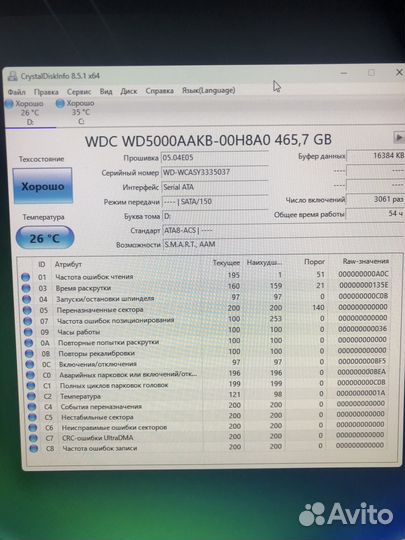The width and height of the screenshot is (405, 540).
Task: Click the Прошивка field 05.04E05
Action: 215,158
